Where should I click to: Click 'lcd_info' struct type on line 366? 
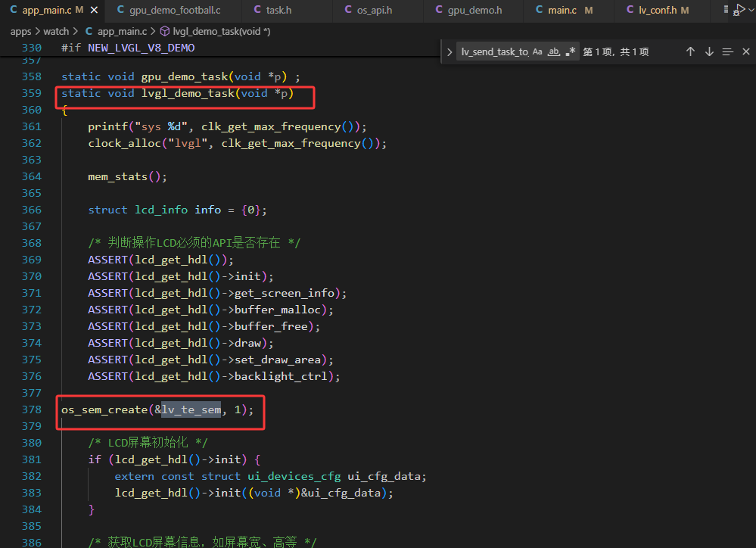(x=161, y=210)
